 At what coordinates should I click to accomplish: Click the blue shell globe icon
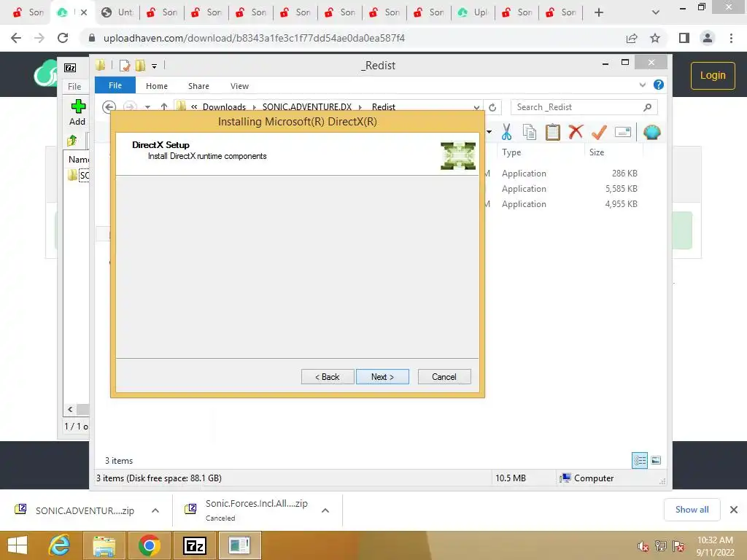(x=651, y=132)
